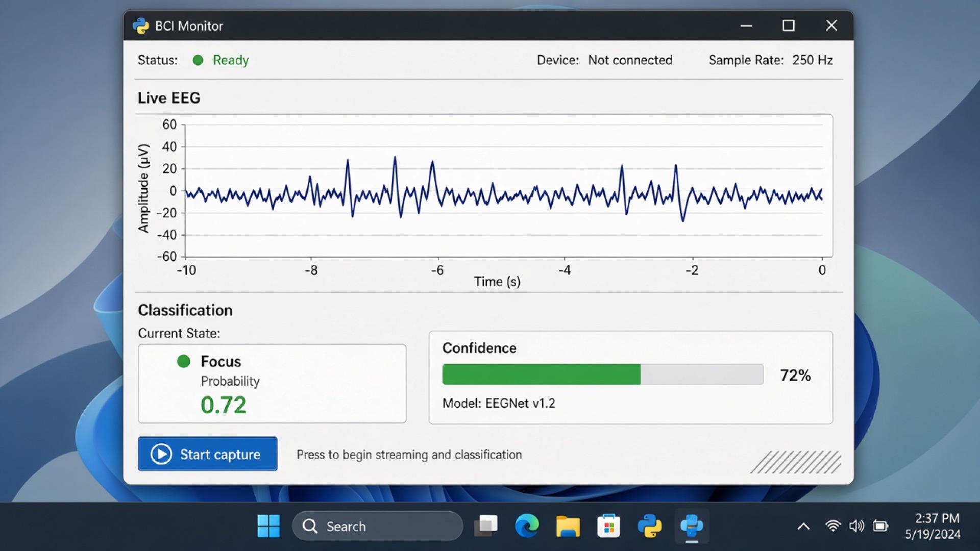
Task: Click the 72% confidence value
Action: pos(795,375)
